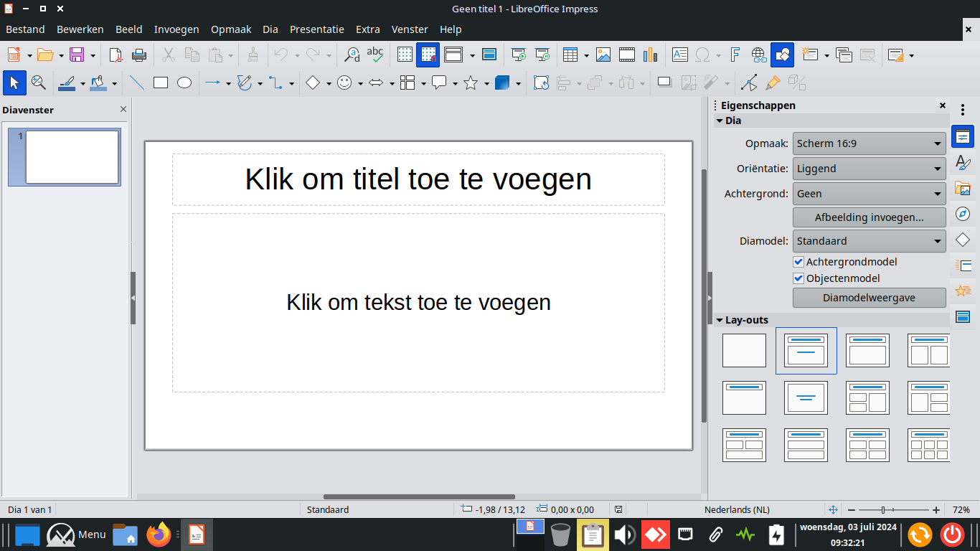980x551 pixels.
Task: Open the Navigator sidebar panel
Action: coord(963,214)
